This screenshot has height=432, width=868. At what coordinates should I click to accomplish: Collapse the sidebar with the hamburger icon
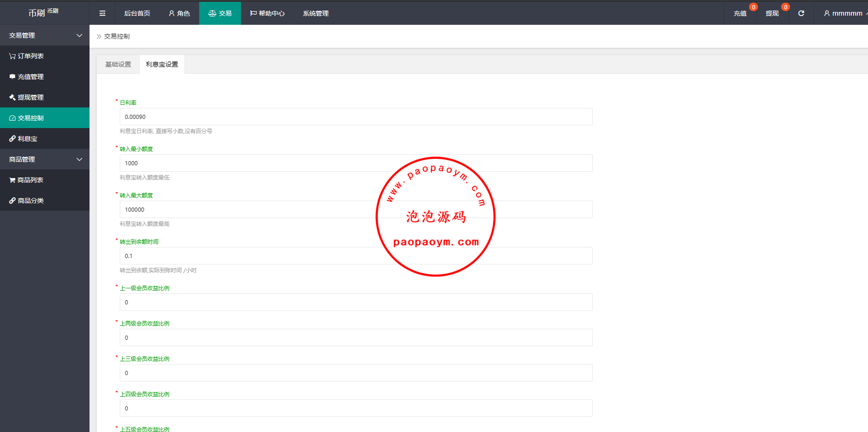pos(102,13)
